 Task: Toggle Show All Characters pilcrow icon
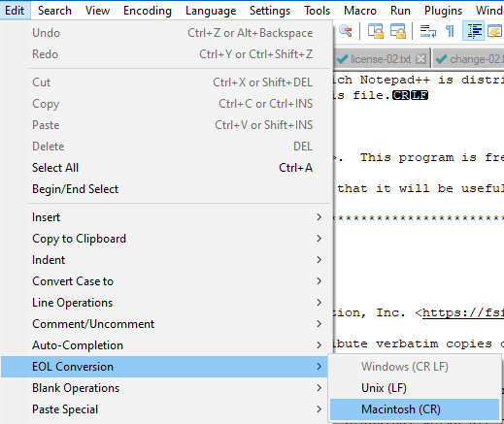click(451, 31)
